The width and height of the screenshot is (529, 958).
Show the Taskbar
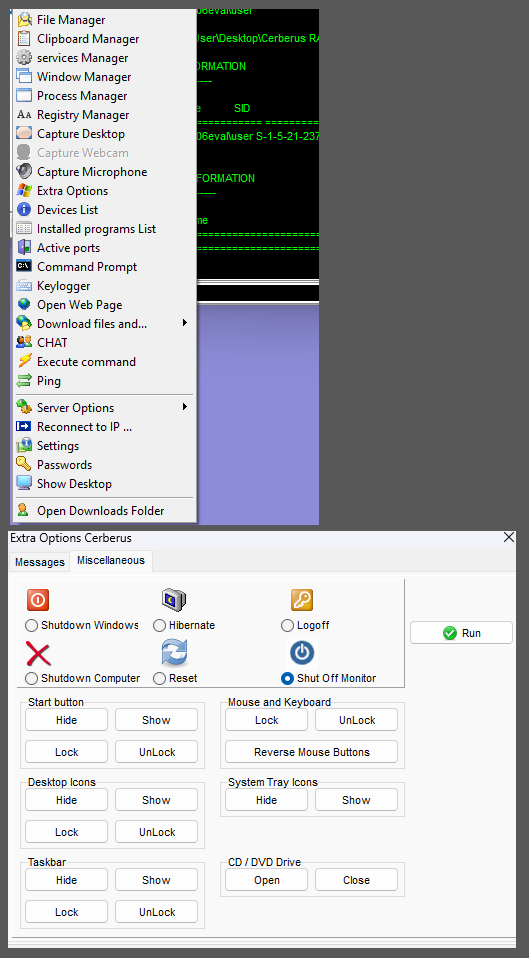coord(156,880)
